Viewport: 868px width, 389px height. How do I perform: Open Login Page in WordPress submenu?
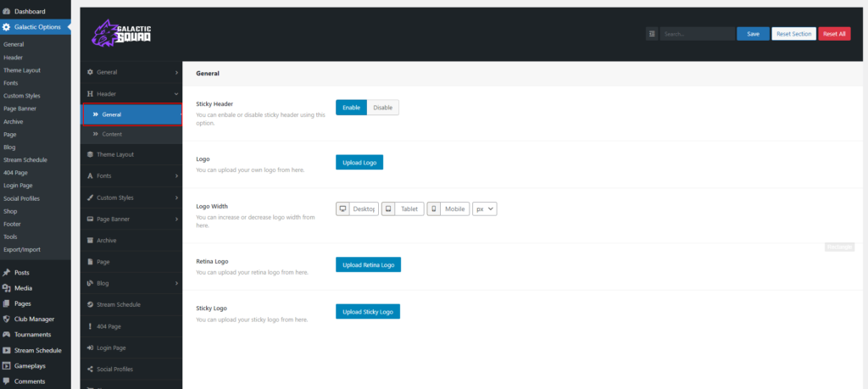coord(18,186)
